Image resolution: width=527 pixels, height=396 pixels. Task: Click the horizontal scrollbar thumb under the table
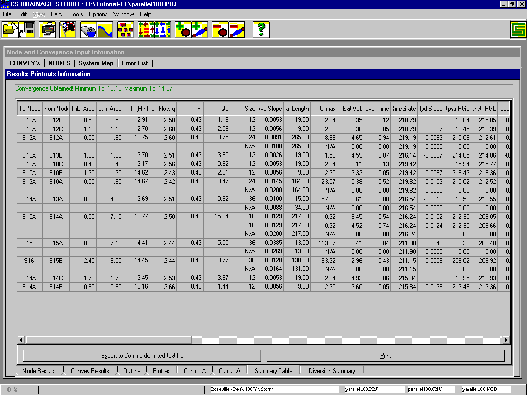[x=109, y=340]
